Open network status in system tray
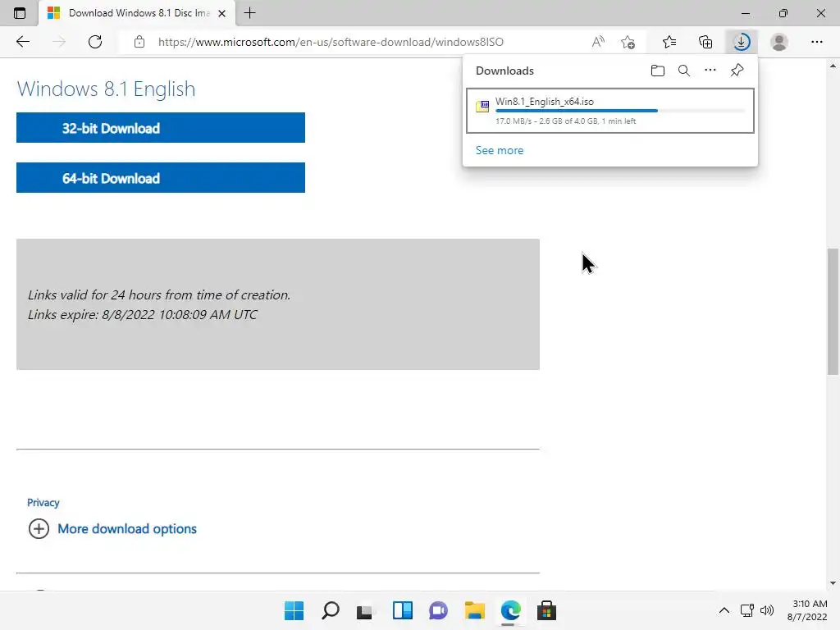840x630 pixels. [x=746, y=610]
